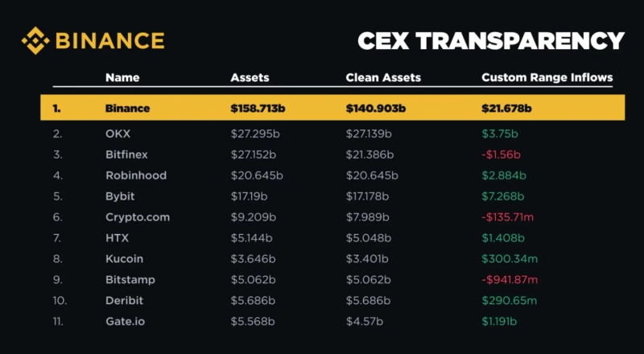Click the Bitstamp exchange name
The height and width of the screenshot is (354, 644).
pos(130,280)
